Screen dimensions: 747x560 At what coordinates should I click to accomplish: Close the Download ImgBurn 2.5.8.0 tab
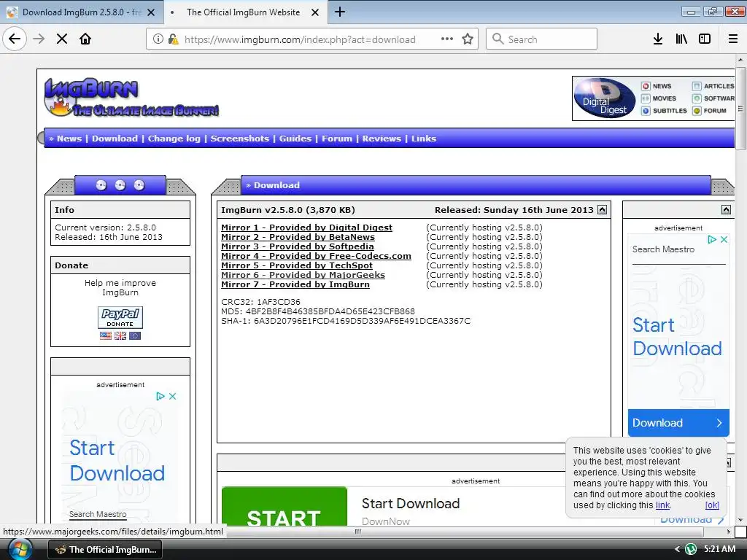click(x=151, y=12)
